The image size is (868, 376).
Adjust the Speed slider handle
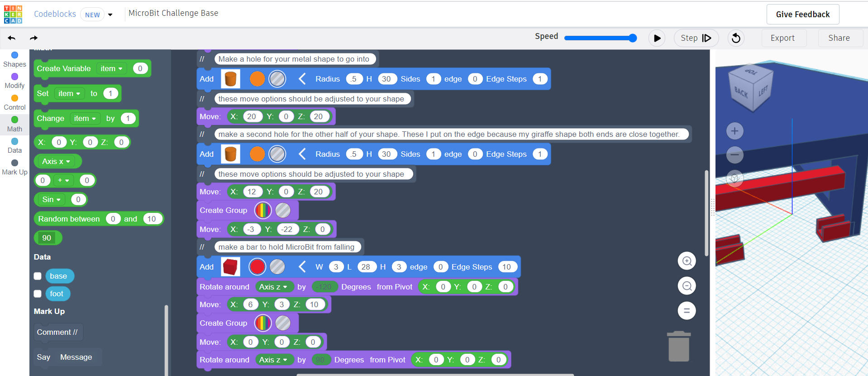[x=633, y=38]
